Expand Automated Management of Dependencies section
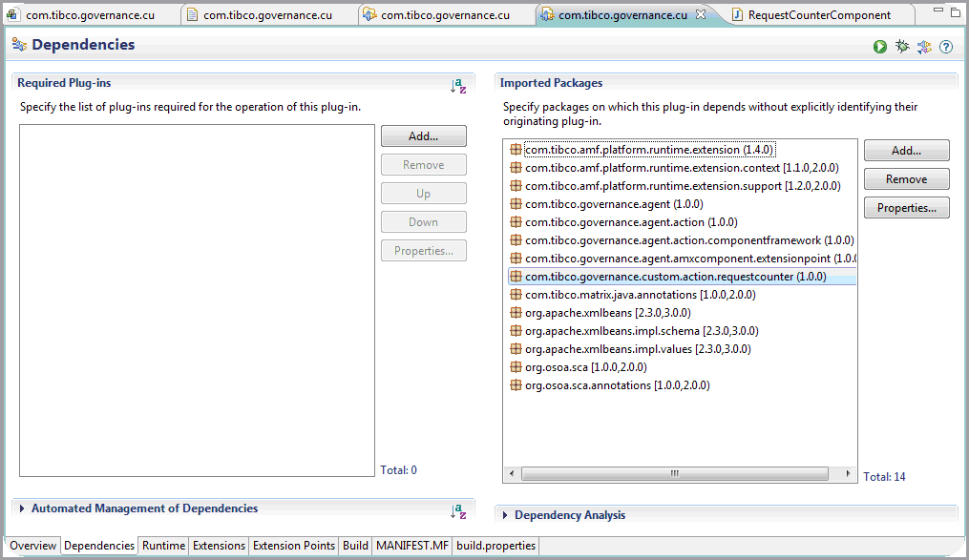Image resolution: width=969 pixels, height=560 pixels. pyautogui.click(x=22, y=508)
